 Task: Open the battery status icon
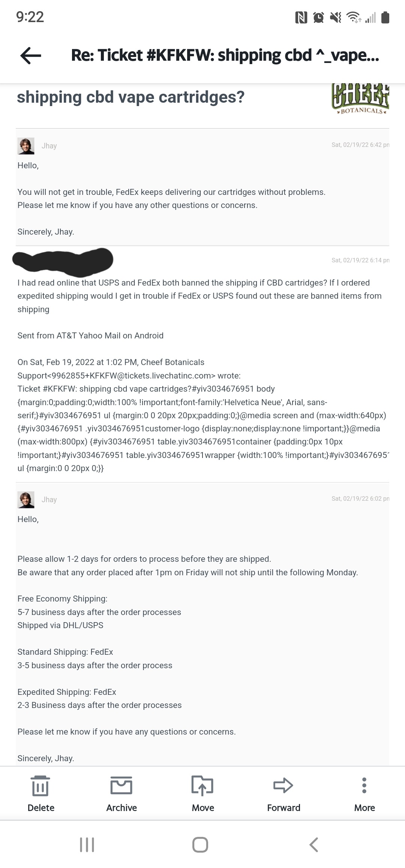[385, 17]
